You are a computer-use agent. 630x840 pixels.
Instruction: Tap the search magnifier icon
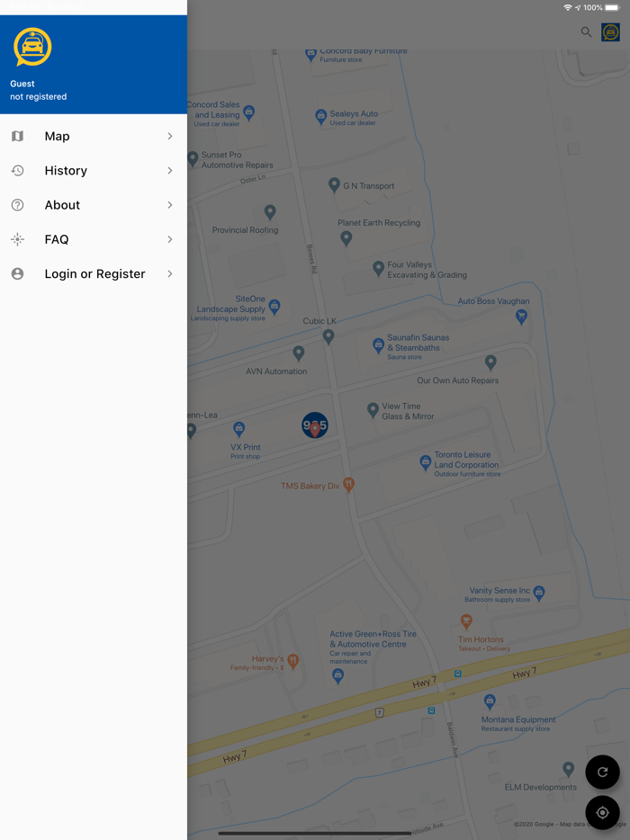point(586,32)
